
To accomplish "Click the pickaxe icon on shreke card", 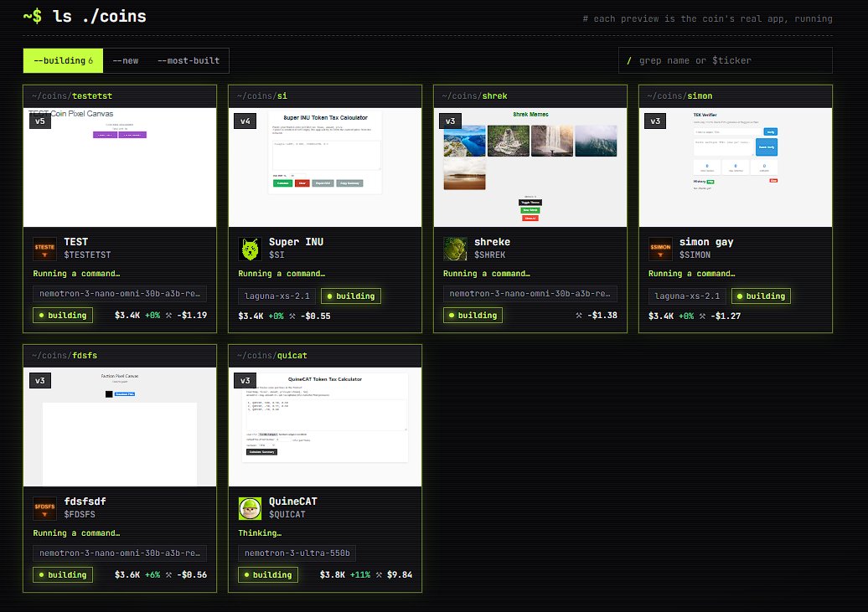I will coord(579,316).
